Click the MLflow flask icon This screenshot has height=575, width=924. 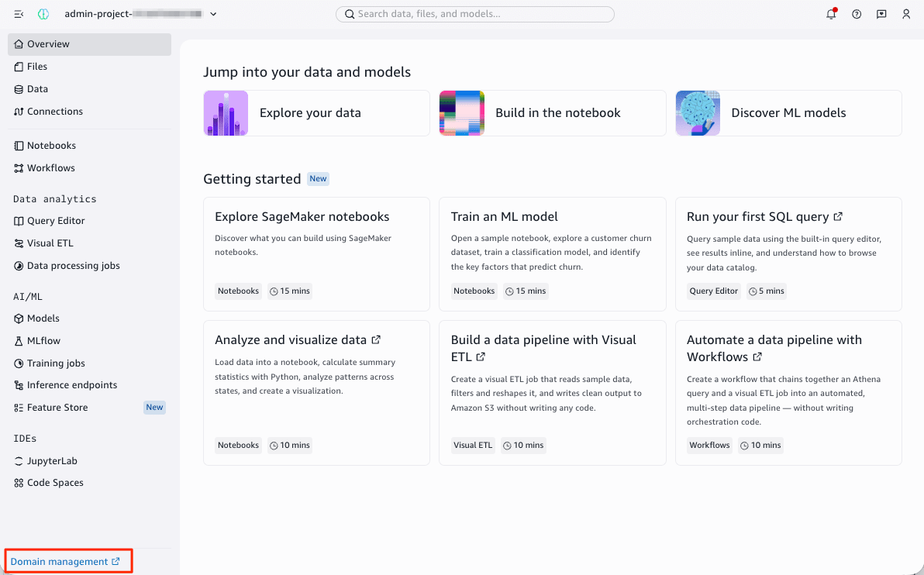(x=19, y=340)
